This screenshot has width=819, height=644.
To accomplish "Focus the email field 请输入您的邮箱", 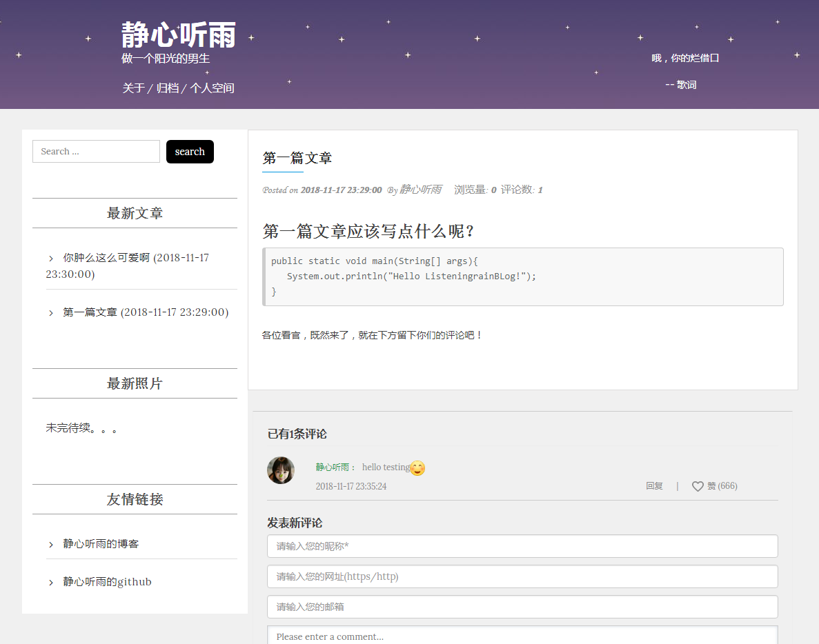I will click(522, 607).
